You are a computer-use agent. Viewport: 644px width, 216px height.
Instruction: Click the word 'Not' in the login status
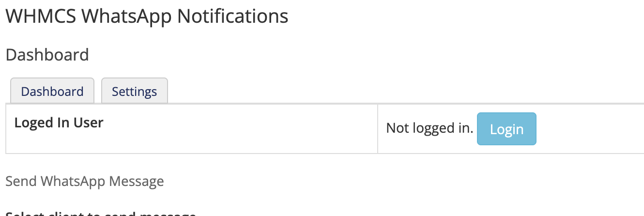point(396,129)
